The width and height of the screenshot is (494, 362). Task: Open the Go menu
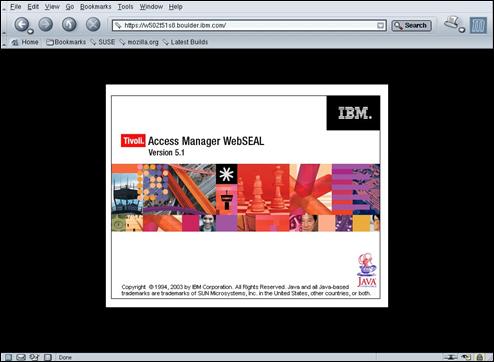tap(70, 7)
